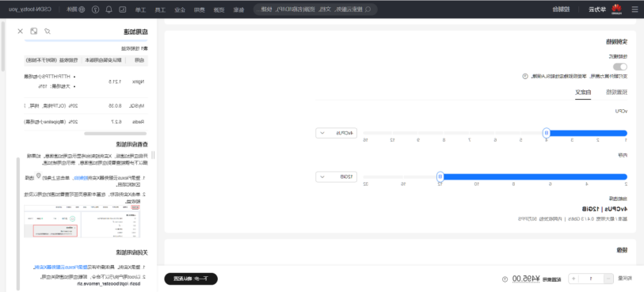644x292 pixels.
Task: Open the hamburger service list menu
Action: point(634,9)
